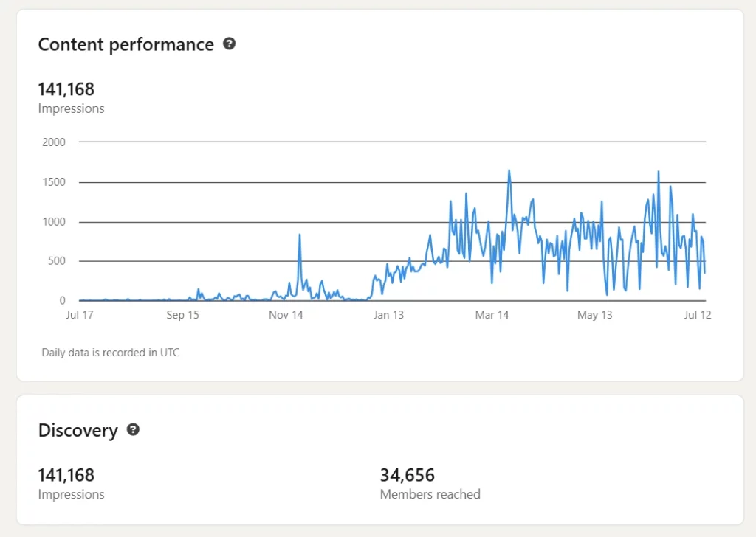Click the Members reached label
This screenshot has height=537, width=756.
(x=430, y=494)
